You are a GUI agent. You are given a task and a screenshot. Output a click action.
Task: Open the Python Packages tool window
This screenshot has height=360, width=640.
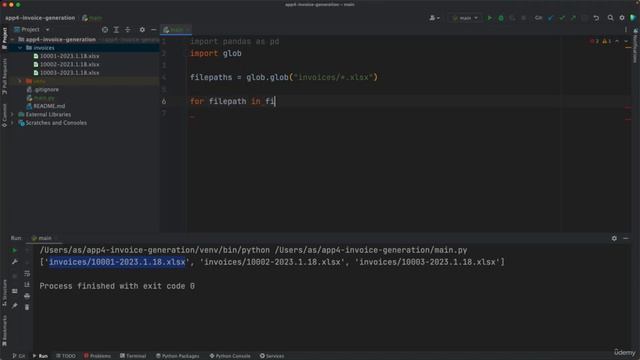(178, 356)
